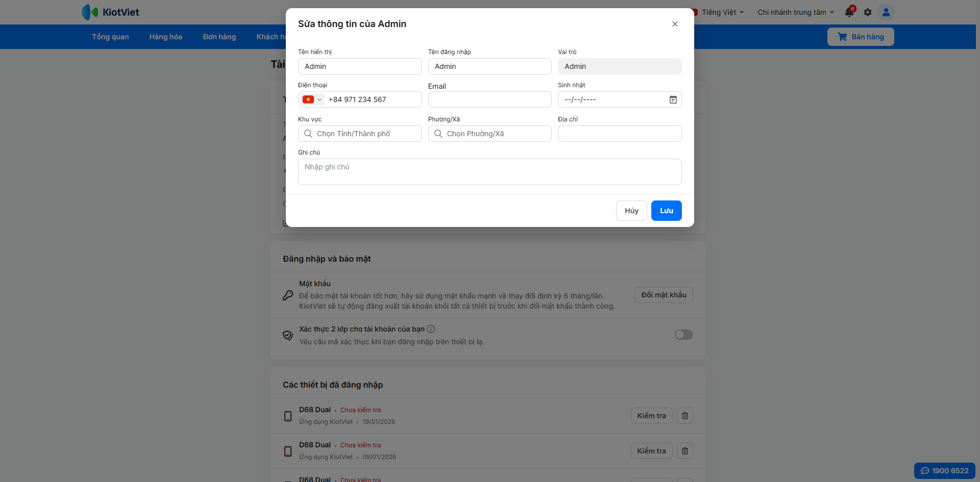Image resolution: width=980 pixels, height=482 pixels.
Task: Click the KiotViet logo
Action: [111, 12]
